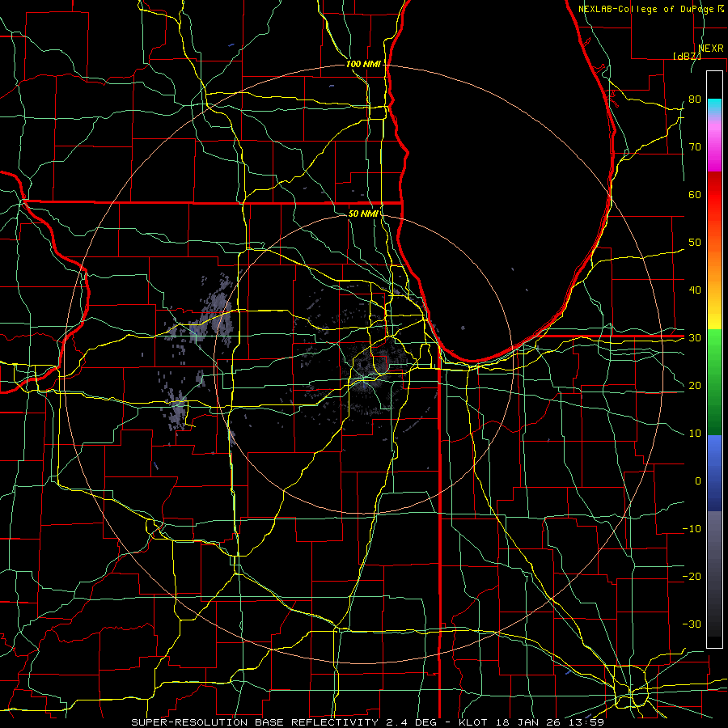This screenshot has height=728, width=728.
Task: Select the 60 dBZ scale label
Action: (x=695, y=194)
